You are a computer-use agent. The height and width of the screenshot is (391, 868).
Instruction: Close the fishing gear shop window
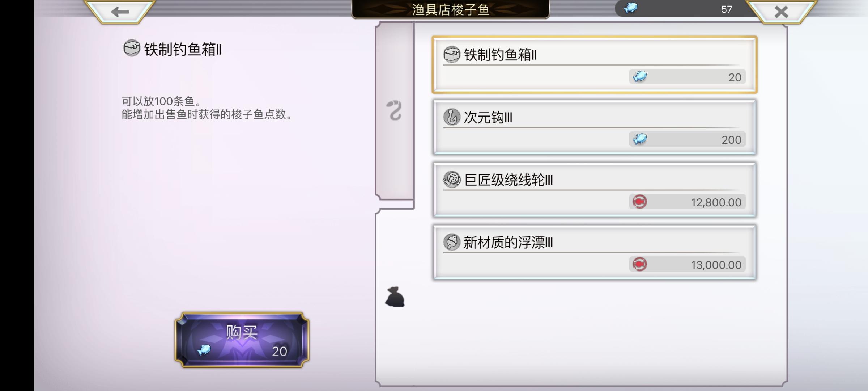pyautogui.click(x=781, y=12)
